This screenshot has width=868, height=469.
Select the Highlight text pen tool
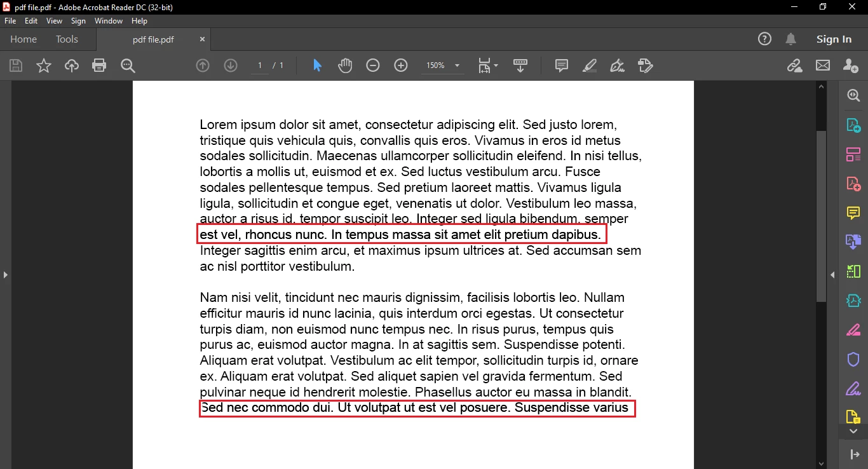tap(589, 65)
